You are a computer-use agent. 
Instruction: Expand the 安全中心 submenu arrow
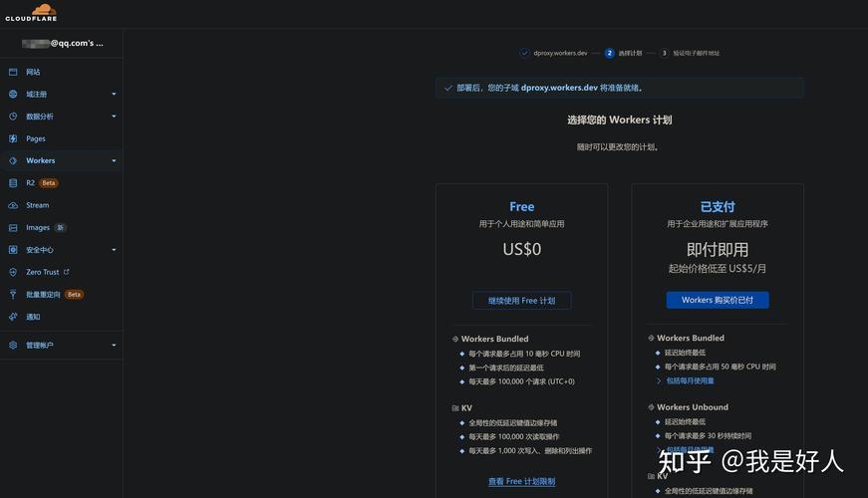pos(114,250)
